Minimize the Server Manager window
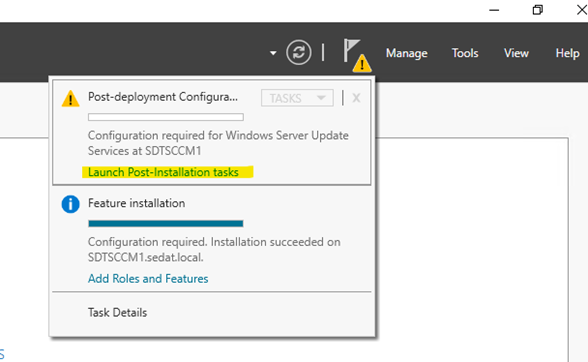Viewport: 588px width, 362px height. coord(494,10)
